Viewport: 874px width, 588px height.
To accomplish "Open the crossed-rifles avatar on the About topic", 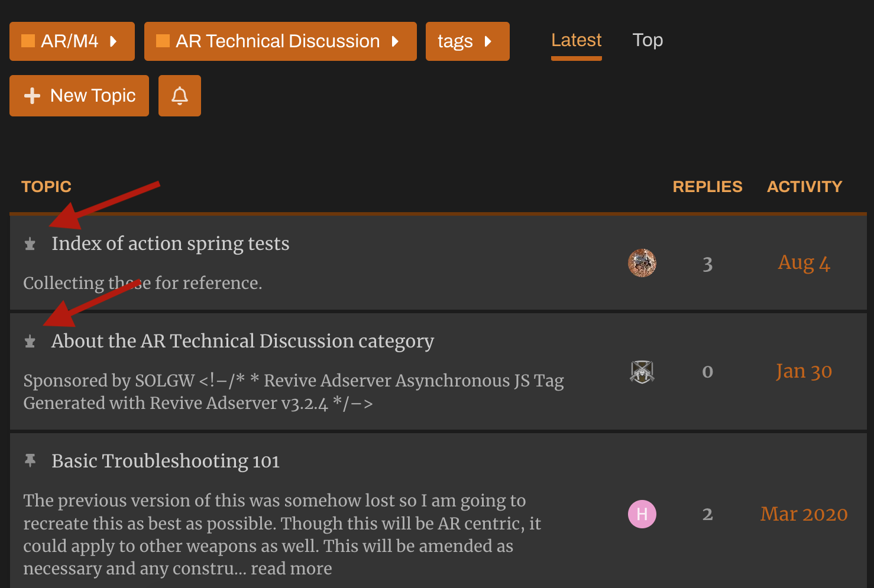I will pyautogui.click(x=642, y=372).
